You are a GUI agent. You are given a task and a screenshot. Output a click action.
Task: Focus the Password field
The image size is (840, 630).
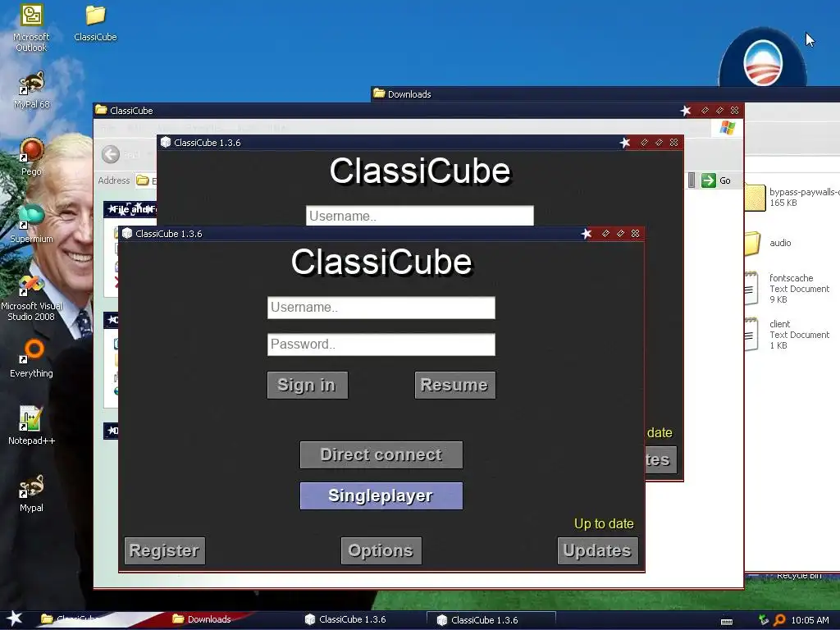point(381,345)
